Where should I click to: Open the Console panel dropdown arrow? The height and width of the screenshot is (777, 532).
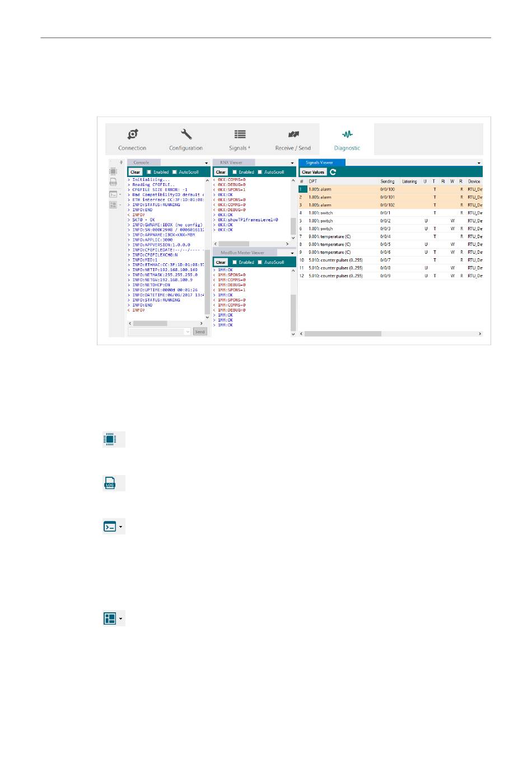(207, 163)
